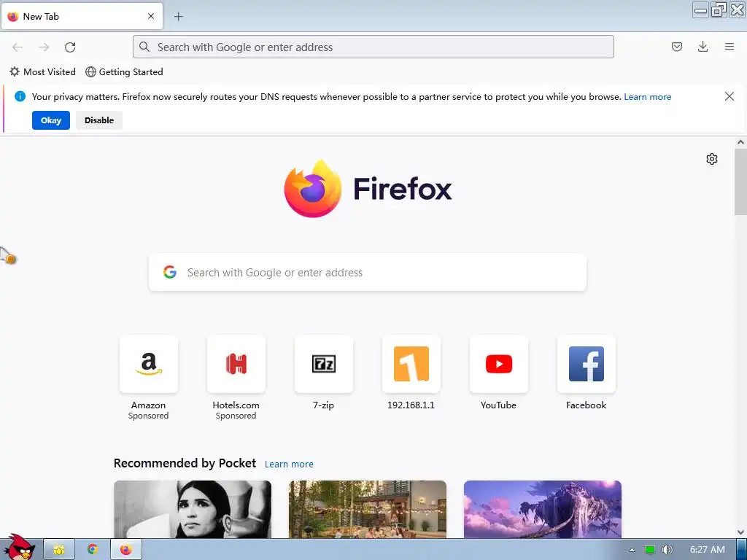
Task: Click the Recommended by Pocket heading
Action: [x=185, y=463]
